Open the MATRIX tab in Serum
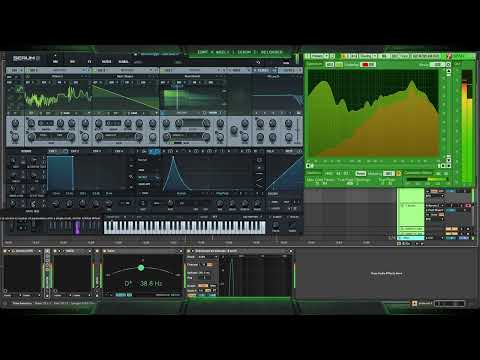The width and height of the screenshot is (480, 360). (x=106, y=62)
